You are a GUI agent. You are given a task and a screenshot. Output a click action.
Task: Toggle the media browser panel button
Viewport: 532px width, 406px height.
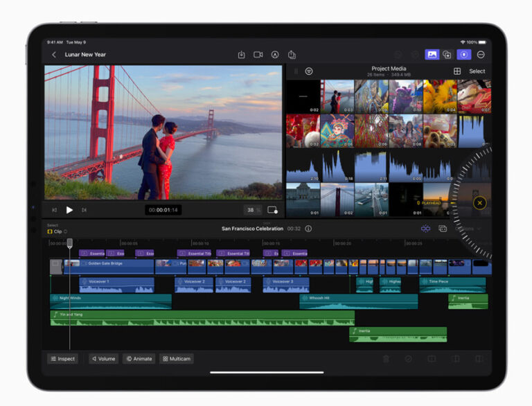click(432, 55)
